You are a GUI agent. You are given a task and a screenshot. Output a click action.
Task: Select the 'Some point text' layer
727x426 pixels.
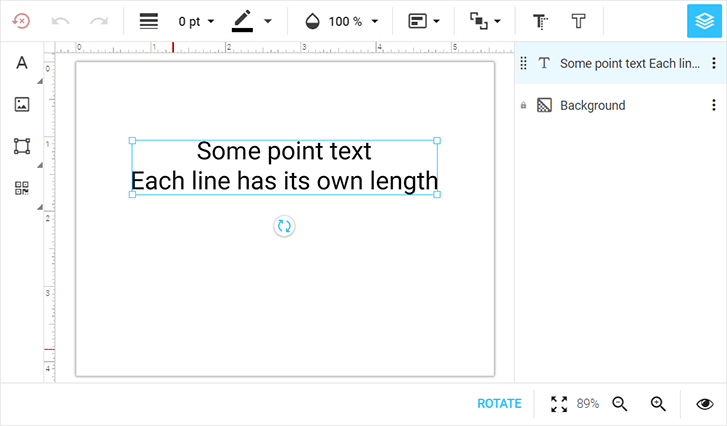pyautogui.click(x=621, y=63)
